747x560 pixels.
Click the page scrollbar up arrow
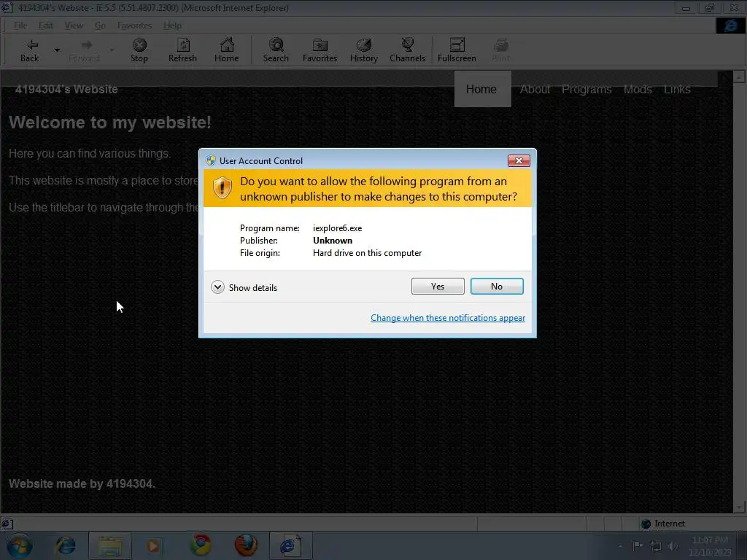tap(739, 77)
